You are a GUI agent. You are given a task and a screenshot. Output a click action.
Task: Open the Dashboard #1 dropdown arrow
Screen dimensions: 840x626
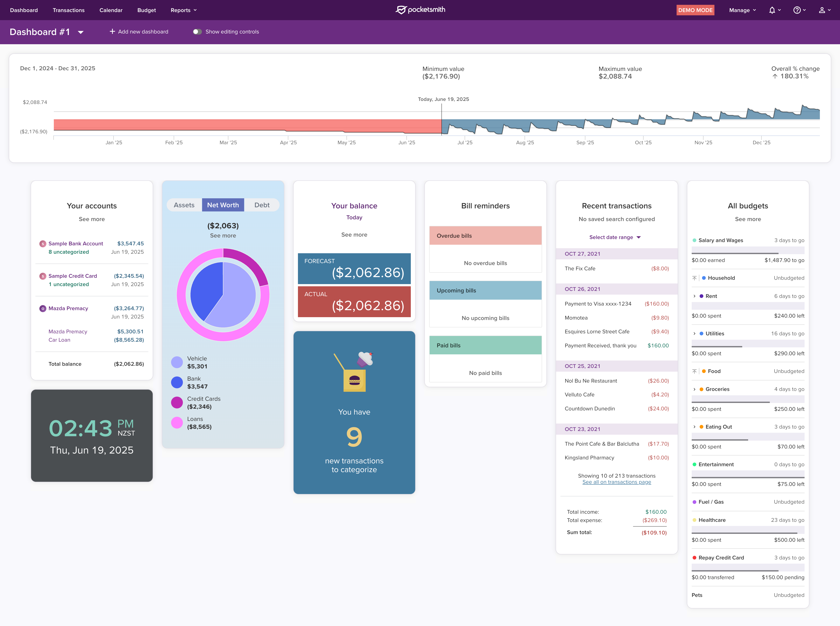tap(81, 32)
